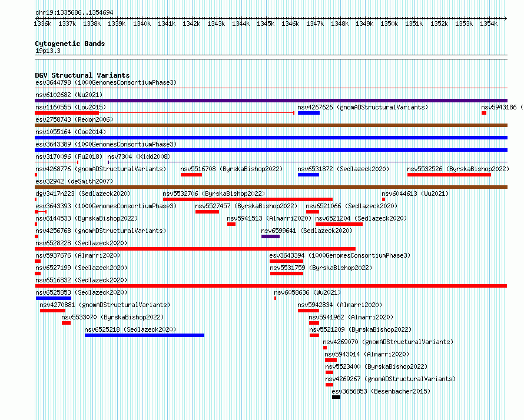Viewport: 524px width, 420px height.
Task: Click the blue nsv4267626 feature bar
Action: pos(309,113)
